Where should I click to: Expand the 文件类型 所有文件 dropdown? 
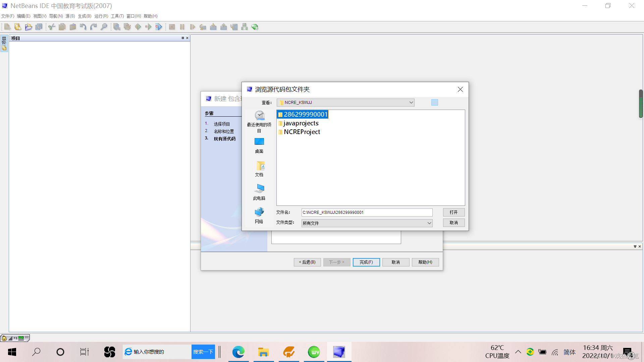coord(429,223)
